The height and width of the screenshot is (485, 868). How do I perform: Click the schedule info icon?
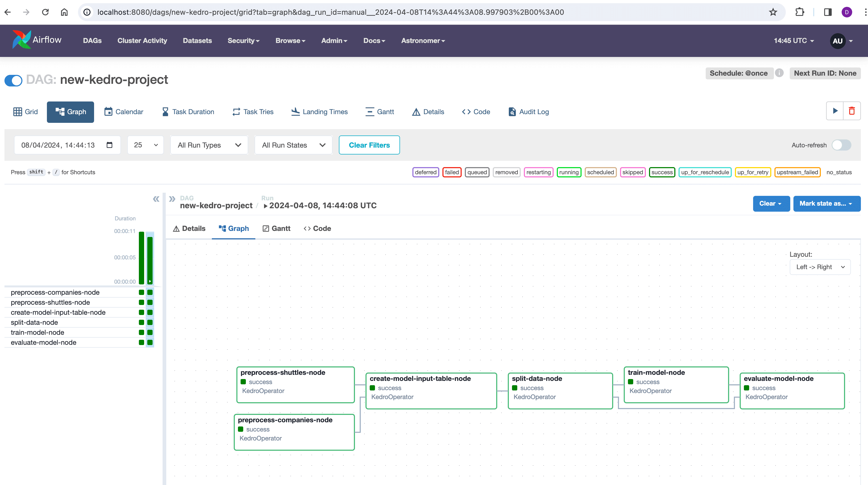tap(779, 73)
